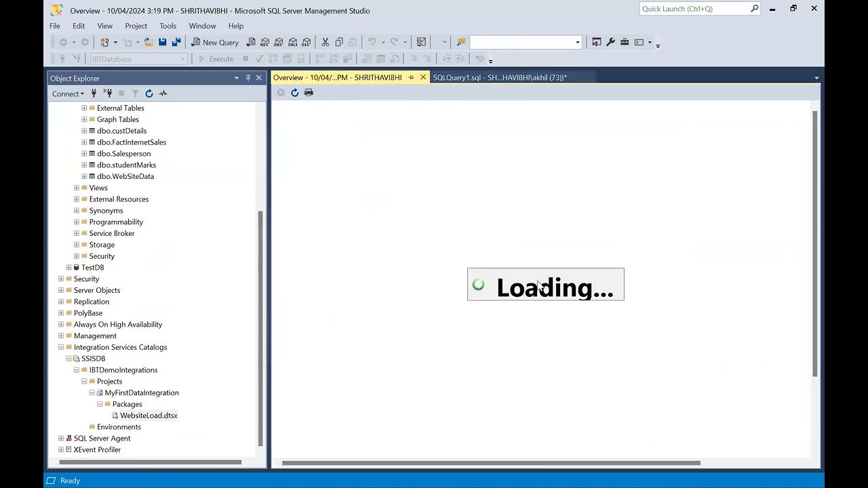The image size is (868, 488).
Task: Select dbo.WebSiteData table
Action: (x=125, y=176)
